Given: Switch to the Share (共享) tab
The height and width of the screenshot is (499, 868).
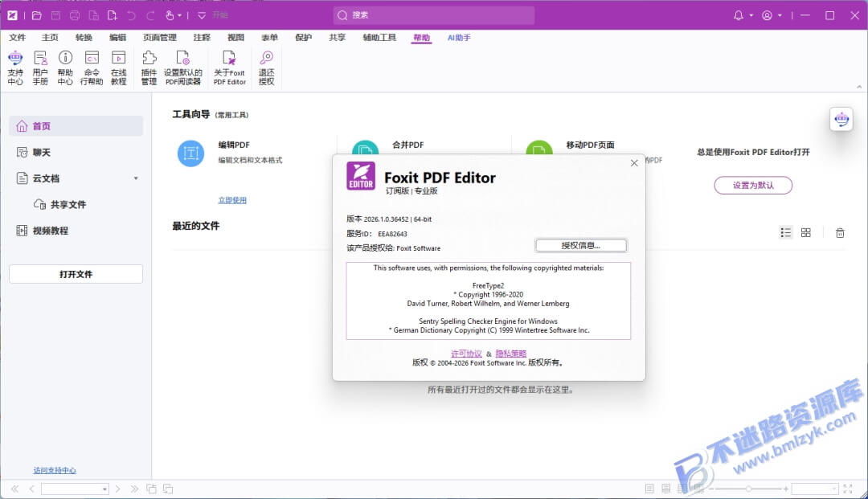Looking at the screenshot, I should tap(337, 38).
